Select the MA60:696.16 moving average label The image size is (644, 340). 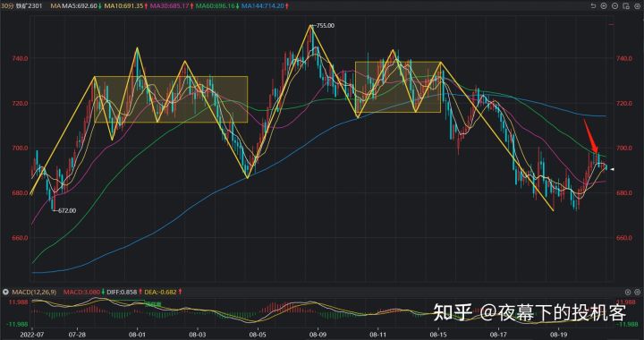tap(216, 5)
